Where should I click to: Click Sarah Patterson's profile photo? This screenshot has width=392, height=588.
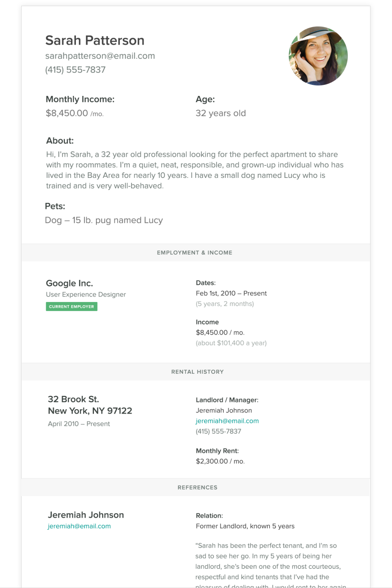(318, 56)
